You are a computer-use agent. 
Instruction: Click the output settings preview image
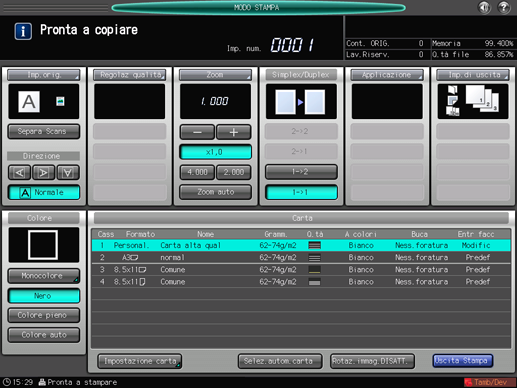473,101
